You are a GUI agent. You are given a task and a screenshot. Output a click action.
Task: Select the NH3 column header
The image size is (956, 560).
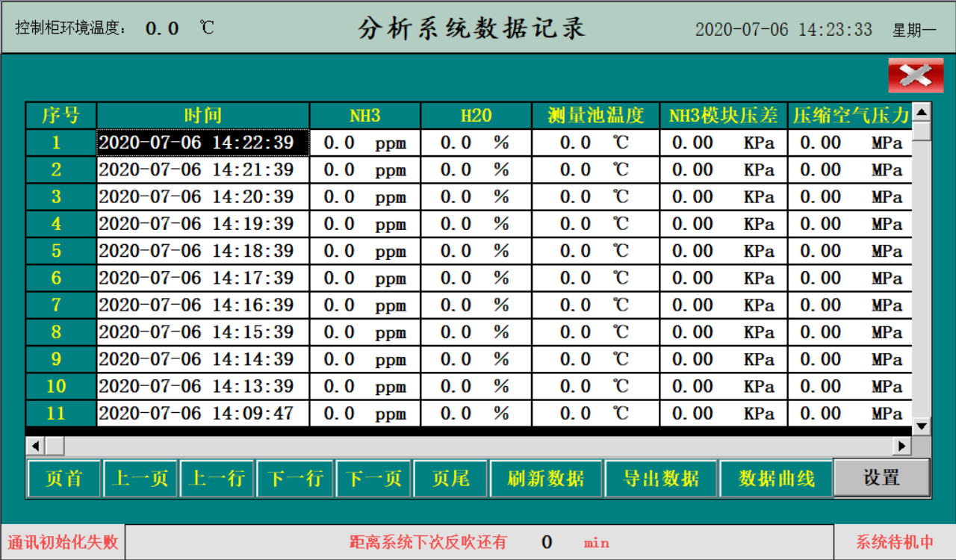365,116
